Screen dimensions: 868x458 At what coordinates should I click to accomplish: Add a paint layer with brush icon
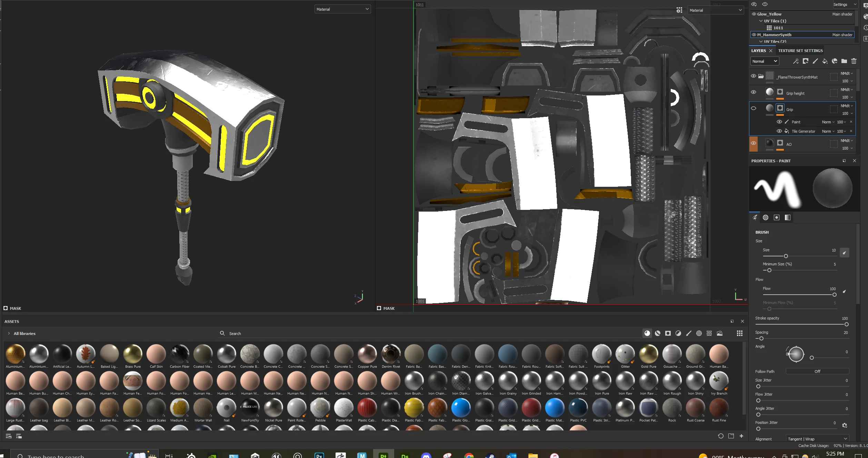click(815, 61)
